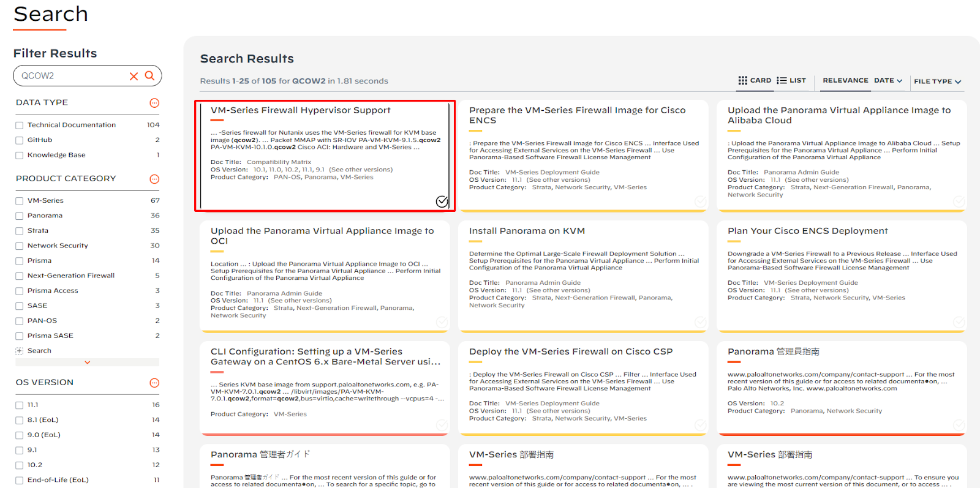The width and height of the screenshot is (980, 488).
Task: Open VM-Series Firewall Hypervisor Support result
Action: coord(300,110)
